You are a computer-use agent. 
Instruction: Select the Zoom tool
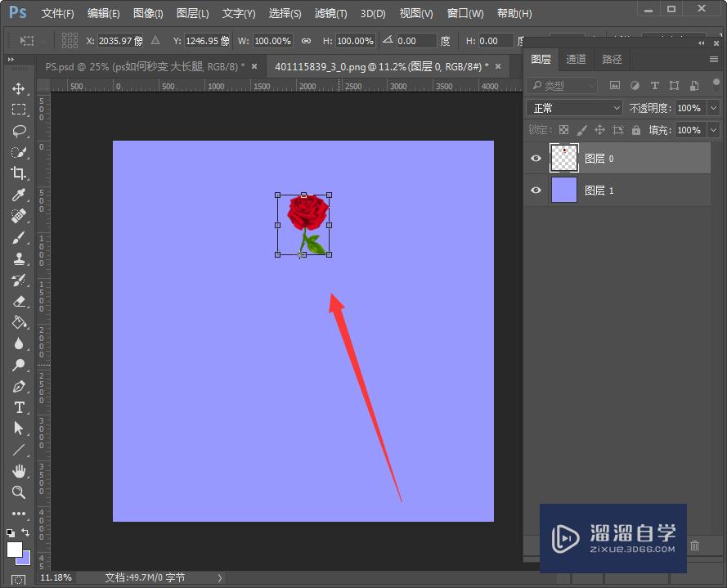(19, 492)
